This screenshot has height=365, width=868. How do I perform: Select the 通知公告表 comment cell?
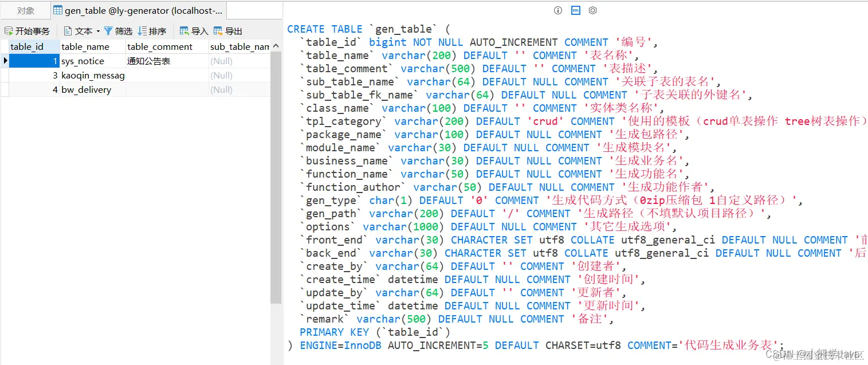[x=167, y=61]
